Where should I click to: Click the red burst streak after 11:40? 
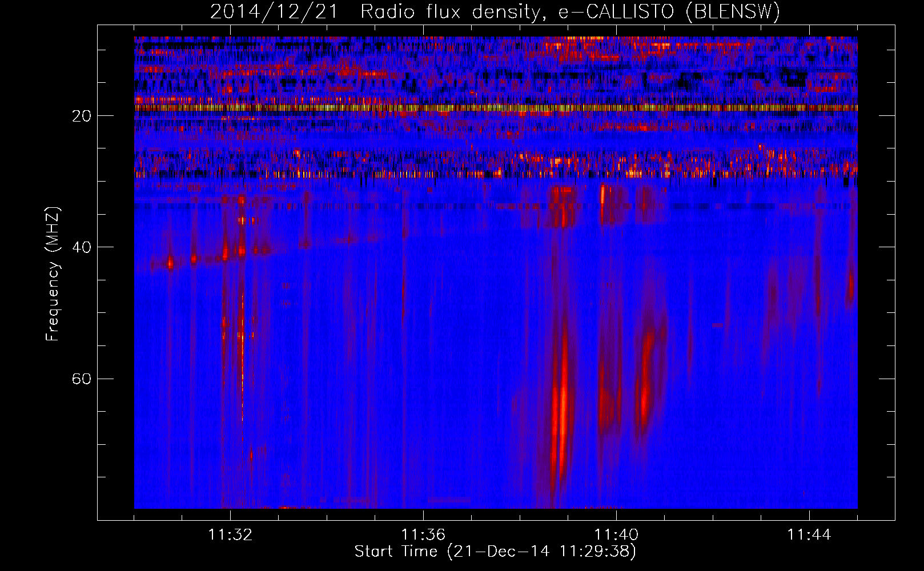(x=646, y=377)
